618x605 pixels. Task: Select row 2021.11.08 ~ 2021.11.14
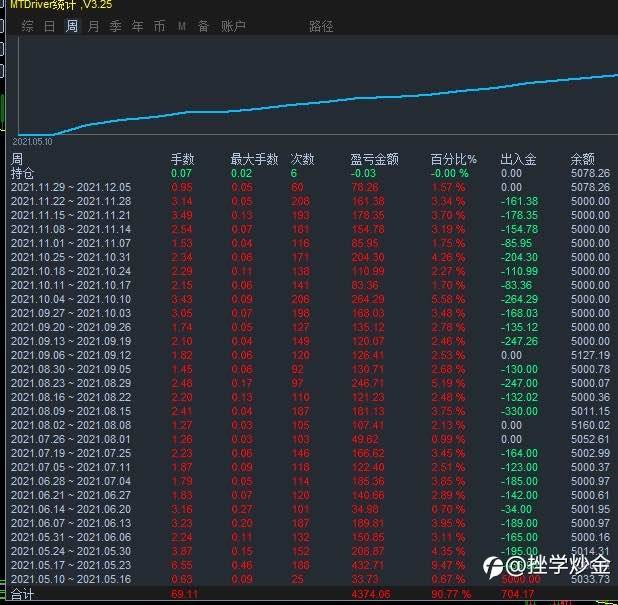tap(310, 229)
